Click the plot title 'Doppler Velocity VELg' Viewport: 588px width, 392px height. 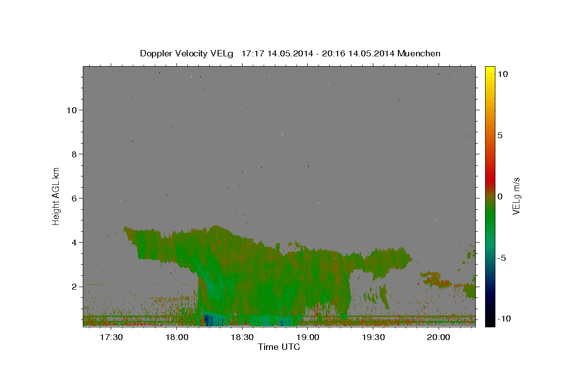click(187, 53)
